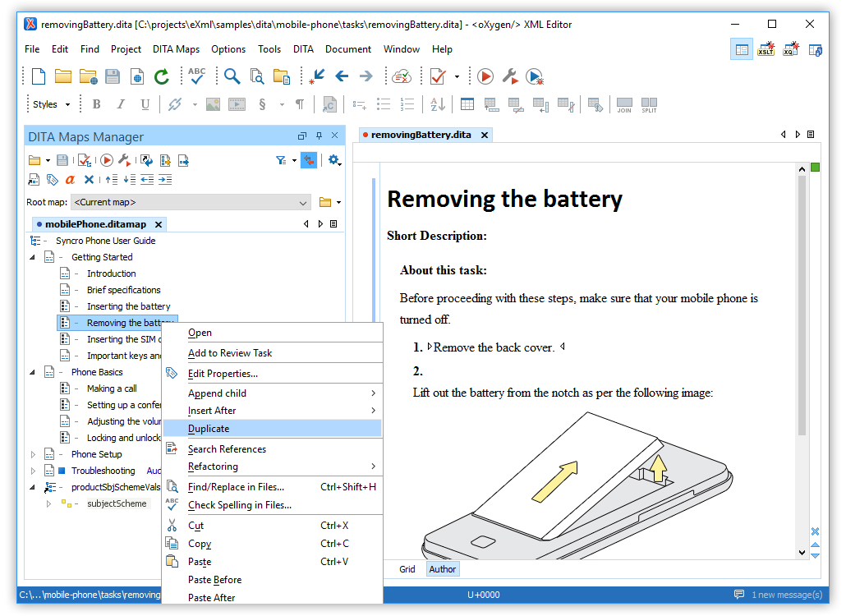
Task: Click the Validate and Check map icon
Action: 84,160
